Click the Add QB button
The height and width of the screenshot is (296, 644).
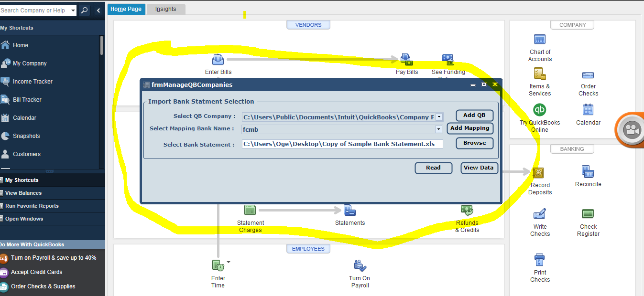(474, 115)
